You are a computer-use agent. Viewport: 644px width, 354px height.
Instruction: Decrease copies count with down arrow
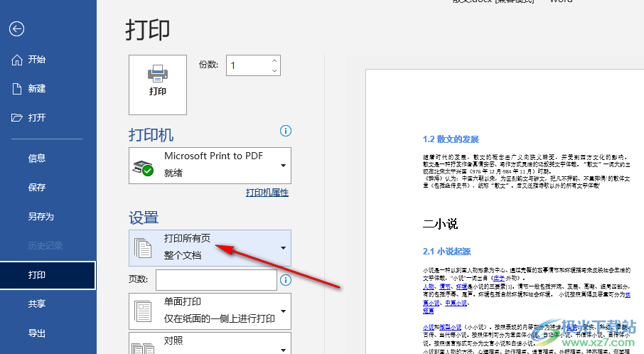tap(274, 70)
